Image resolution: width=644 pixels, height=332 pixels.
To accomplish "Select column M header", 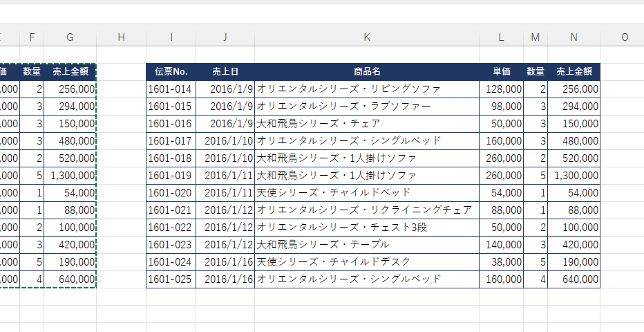I will tap(535, 37).
